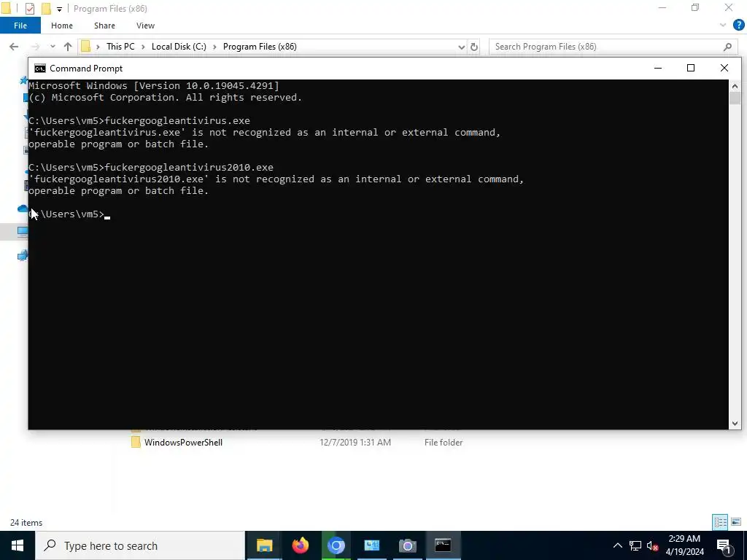Open the Windows Start menu
Screen dimensions: 747x560
(x=18, y=545)
